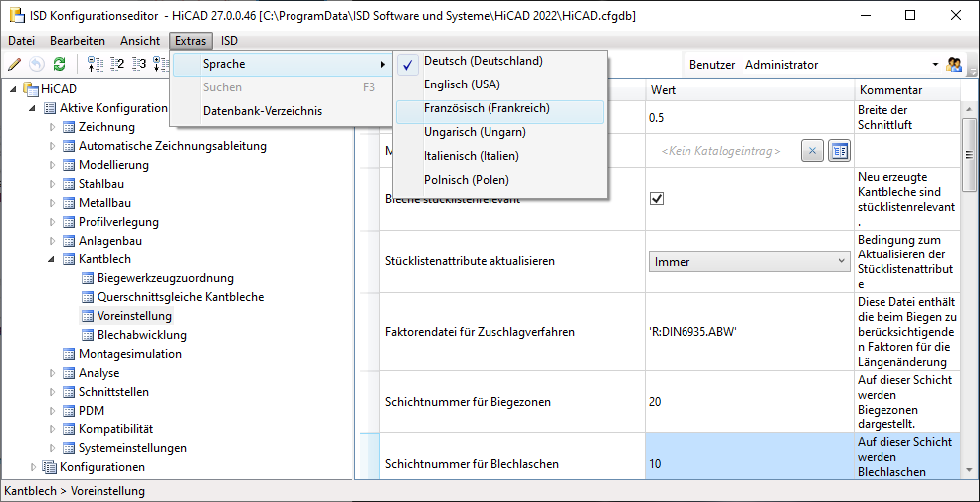Click the expand to level 3 icon
This screenshot has width=980, height=502.
point(138,64)
